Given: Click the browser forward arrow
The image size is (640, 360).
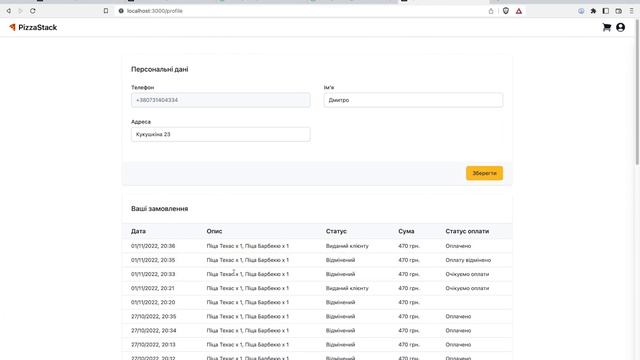Looking at the screenshot, I should 20,11.
